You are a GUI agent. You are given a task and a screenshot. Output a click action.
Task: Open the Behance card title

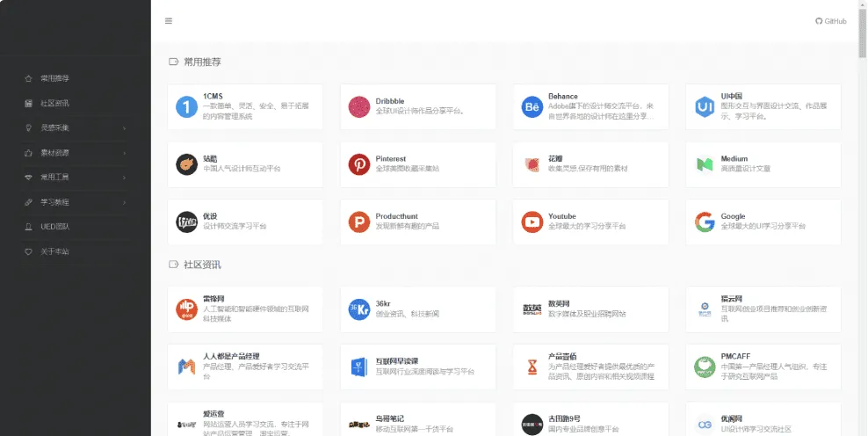click(563, 97)
